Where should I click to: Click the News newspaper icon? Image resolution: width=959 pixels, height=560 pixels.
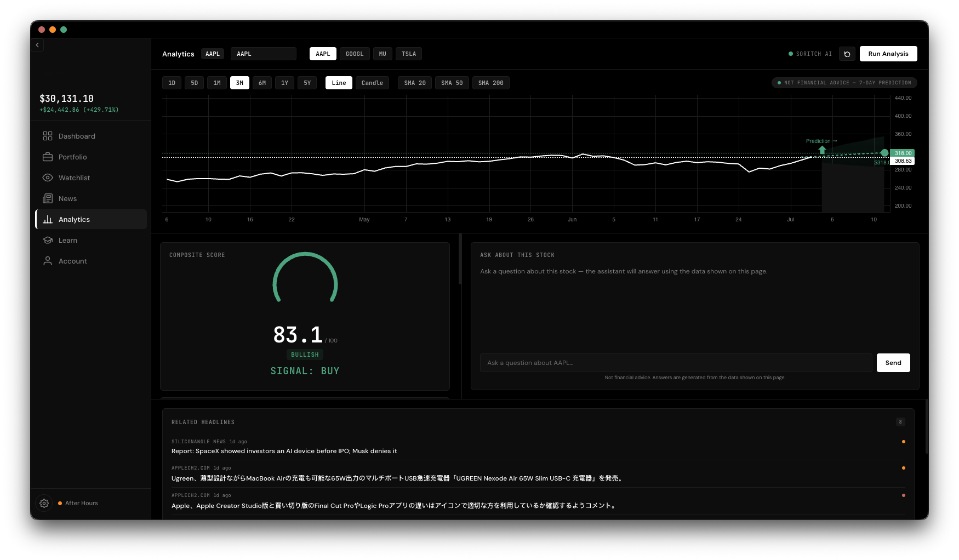point(48,198)
